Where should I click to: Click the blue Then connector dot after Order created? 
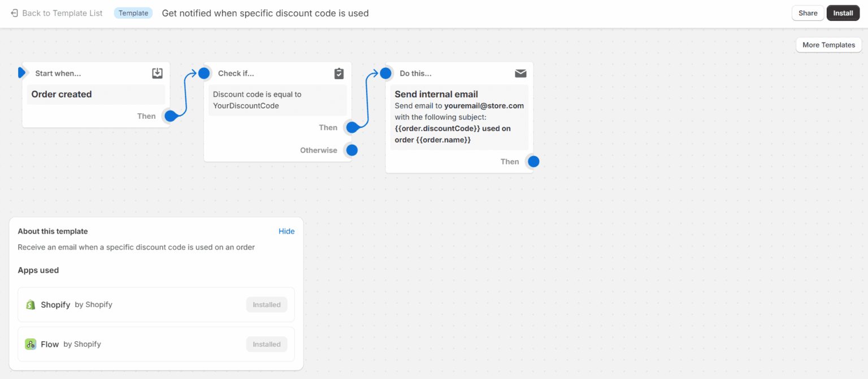click(171, 116)
